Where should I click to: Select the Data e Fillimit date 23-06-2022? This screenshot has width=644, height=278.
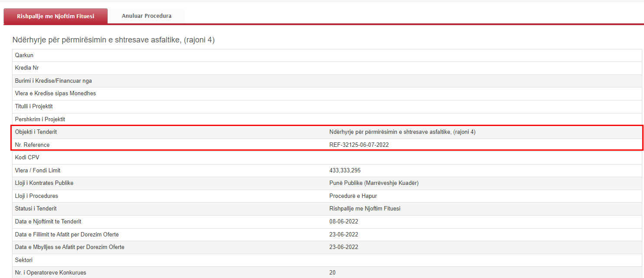click(344, 235)
